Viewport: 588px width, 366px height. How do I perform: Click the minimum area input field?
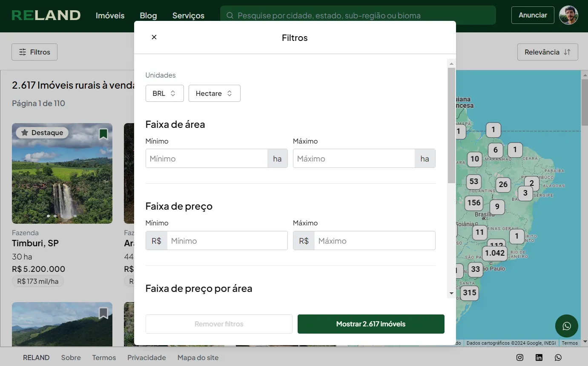207,159
